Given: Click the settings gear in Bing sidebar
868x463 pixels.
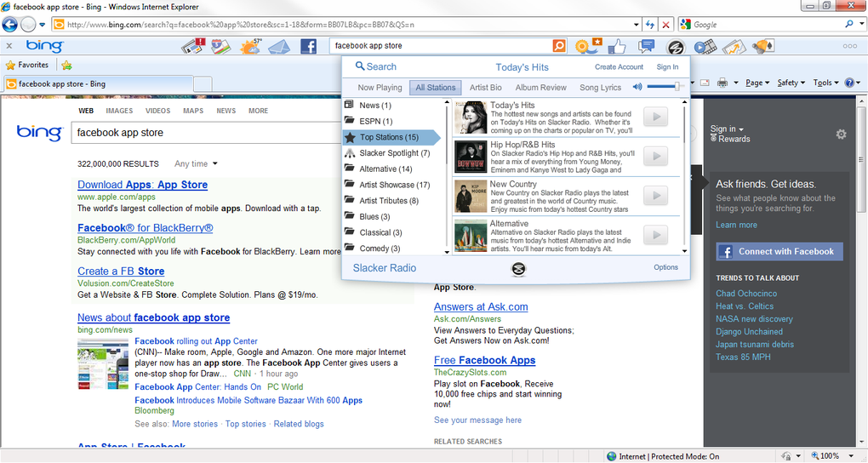Looking at the screenshot, I should (841, 134).
